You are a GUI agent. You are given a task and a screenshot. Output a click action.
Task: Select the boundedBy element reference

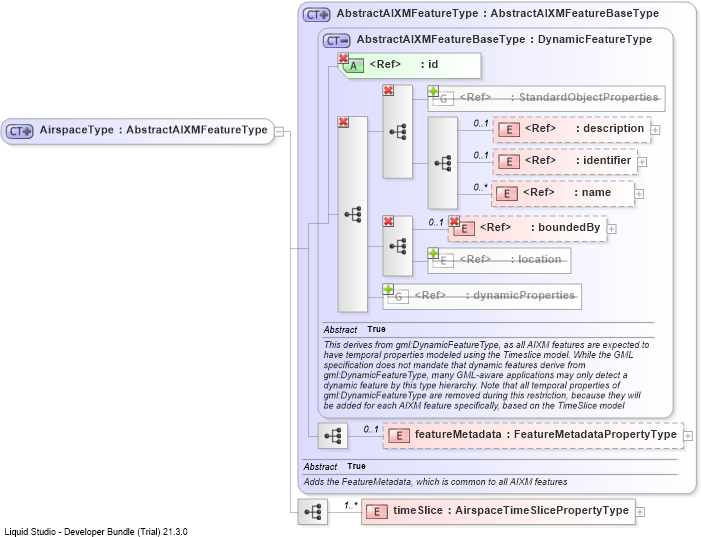[528, 228]
